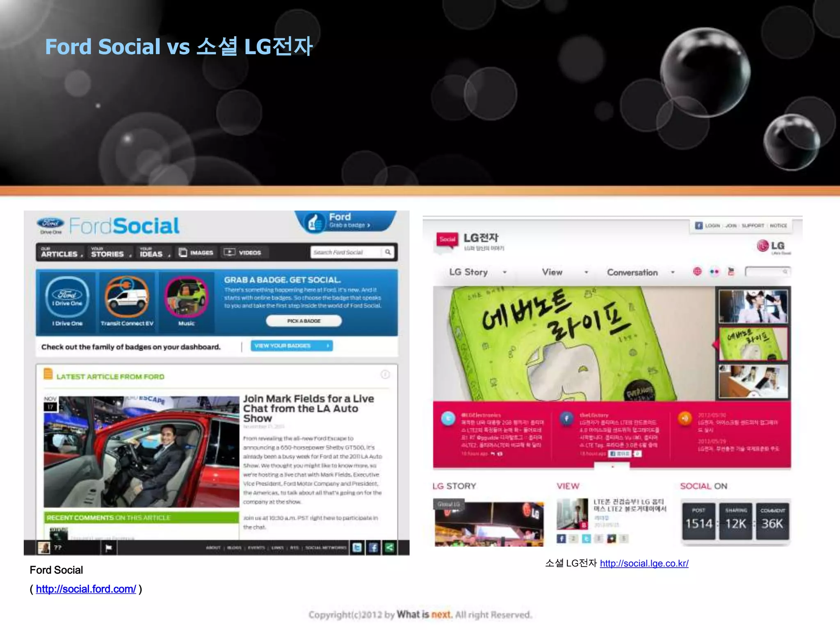Open the social.ford.com hyperlink

click(x=86, y=589)
